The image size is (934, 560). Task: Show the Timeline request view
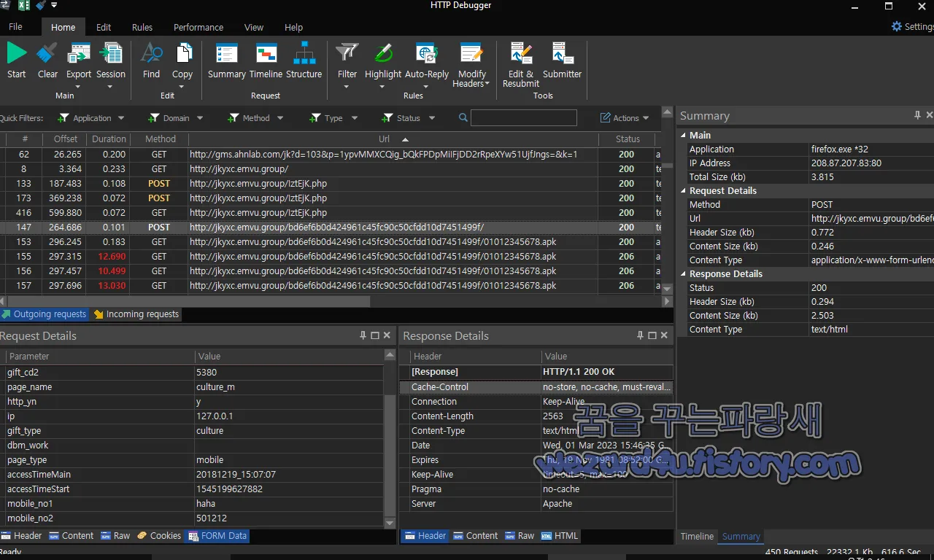(x=266, y=60)
